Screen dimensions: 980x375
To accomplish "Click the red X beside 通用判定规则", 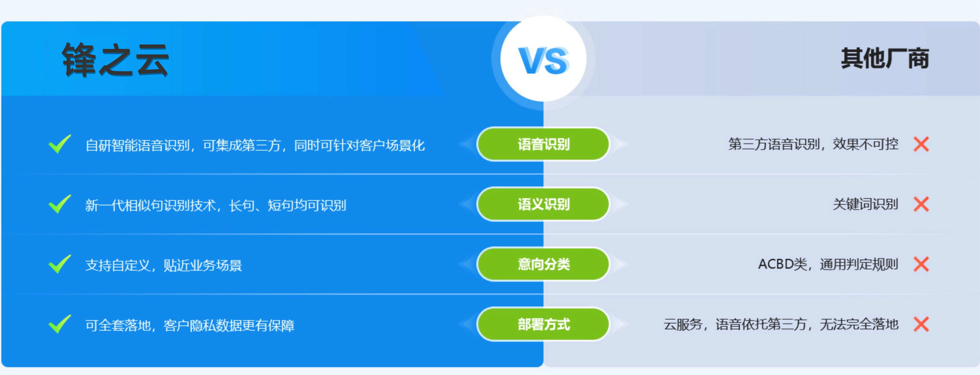I will [x=921, y=264].
